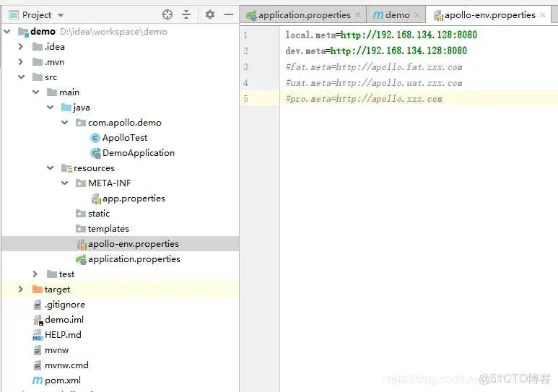Click the .gitignore file icon
This screenshot has height=392, width=558.
(38, 305)
